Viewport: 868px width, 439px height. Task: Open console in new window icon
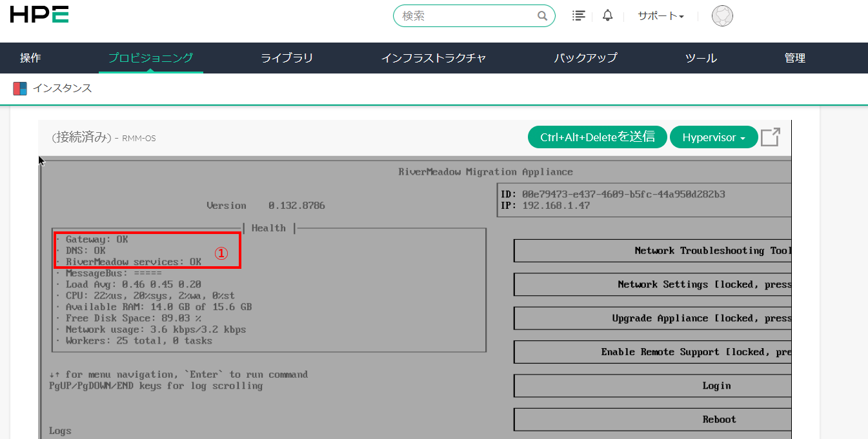click(x=771, y=137)
